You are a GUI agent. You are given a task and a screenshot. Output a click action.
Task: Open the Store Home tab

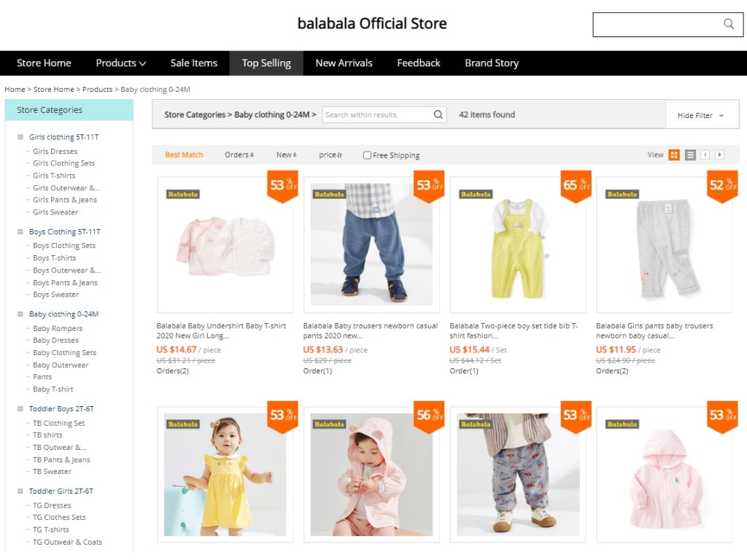[x=44, y=63]
